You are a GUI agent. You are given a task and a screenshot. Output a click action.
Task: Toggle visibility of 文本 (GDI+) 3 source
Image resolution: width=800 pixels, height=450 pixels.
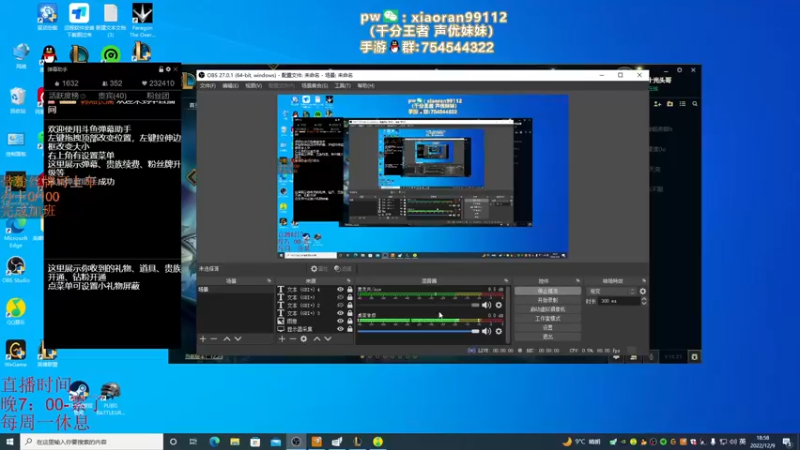(340, 313)
